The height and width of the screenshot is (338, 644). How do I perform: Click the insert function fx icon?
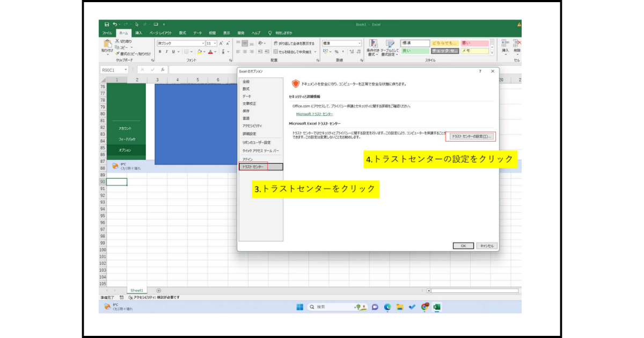coord(162,70)
